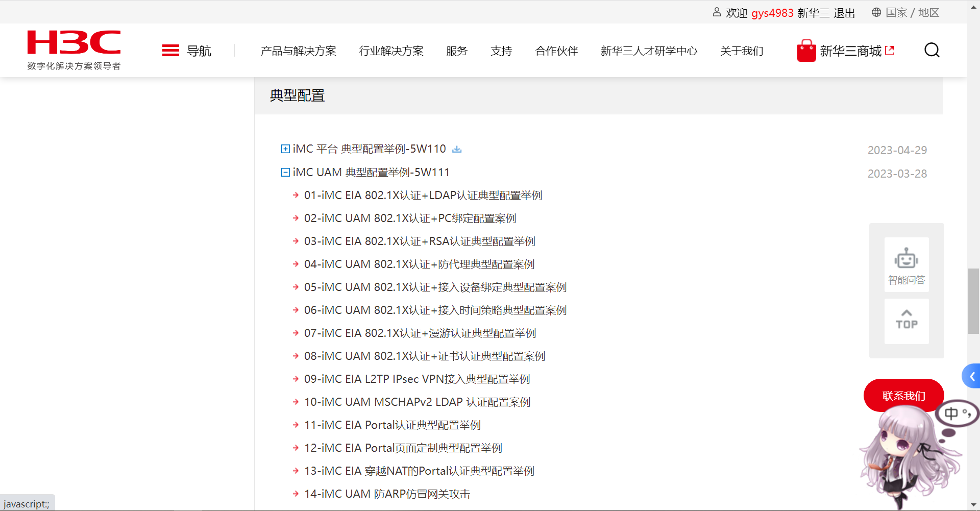The width and height of the screenshot is (980, 511).
Task: Click the 新华三商城 link
Action: pos(851,51)
